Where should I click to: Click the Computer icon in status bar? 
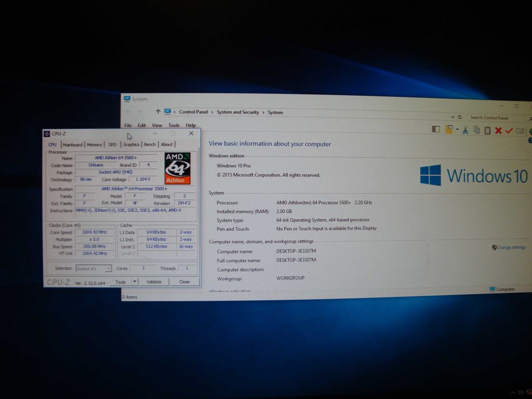point(492,289)
